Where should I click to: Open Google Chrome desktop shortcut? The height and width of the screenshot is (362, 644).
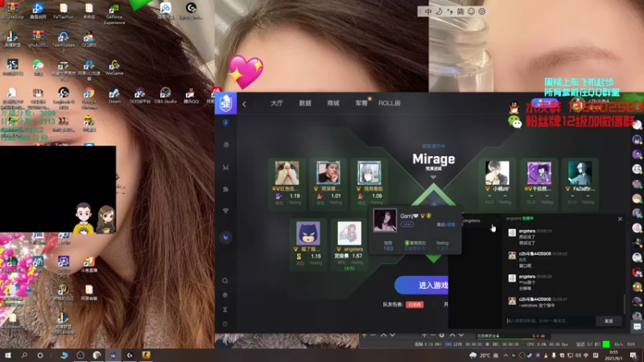tap(89, 97)
